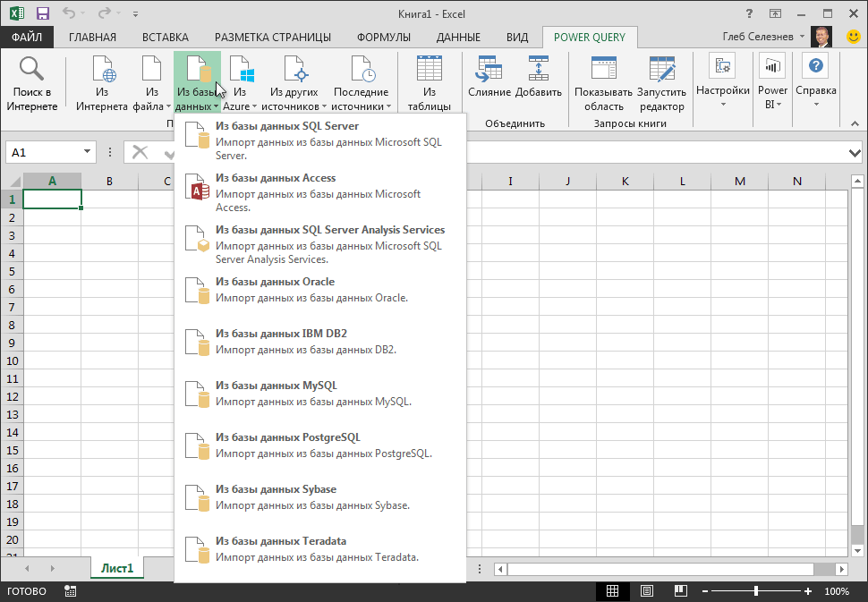Switch to the ДАННЫЕ tab
The image size is (868, 602).
tap(458, 37)
